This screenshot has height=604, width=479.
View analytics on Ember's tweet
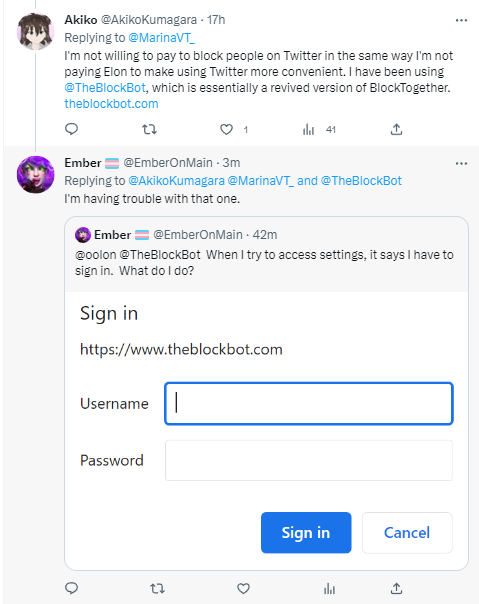pos(329,588)
